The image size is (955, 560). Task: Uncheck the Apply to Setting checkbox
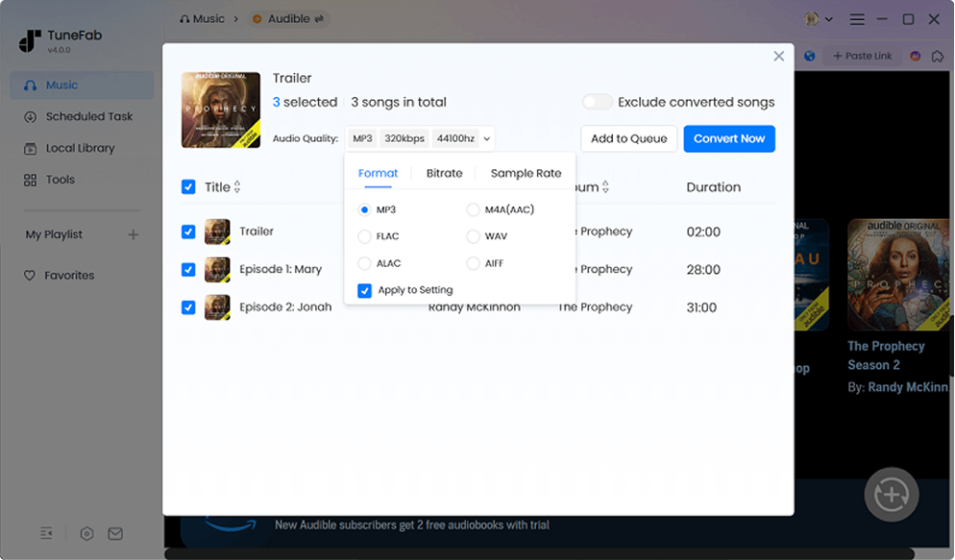coord(364,289)
